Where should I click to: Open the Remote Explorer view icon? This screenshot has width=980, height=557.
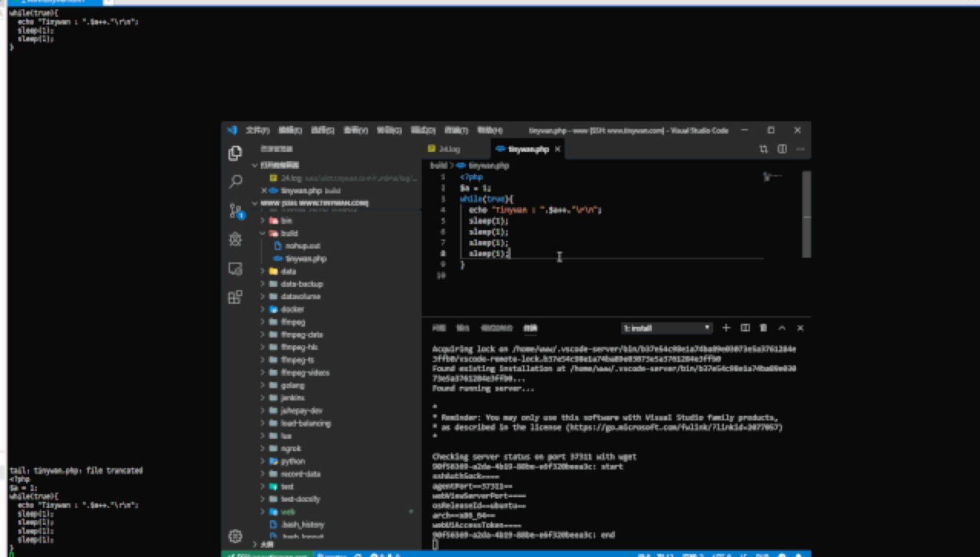coord(235,269)
